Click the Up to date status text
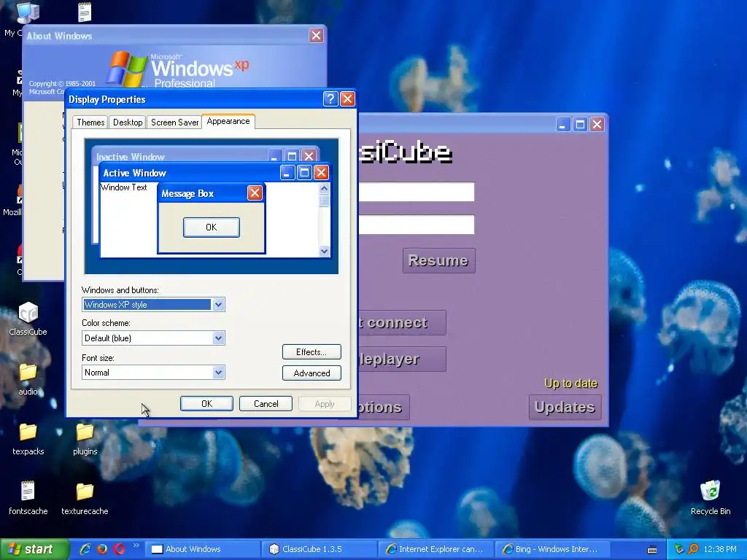This screenshot has height=560, width=747. [x=570, y=384]
